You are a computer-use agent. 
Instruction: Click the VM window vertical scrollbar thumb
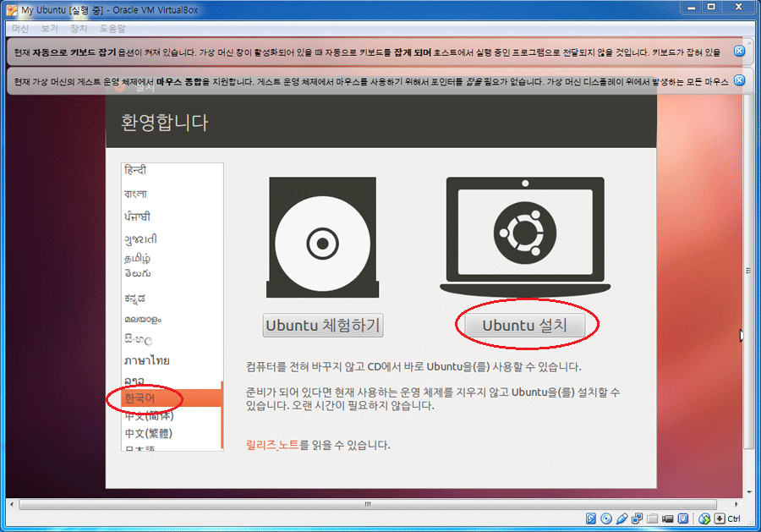coord(749,271)
